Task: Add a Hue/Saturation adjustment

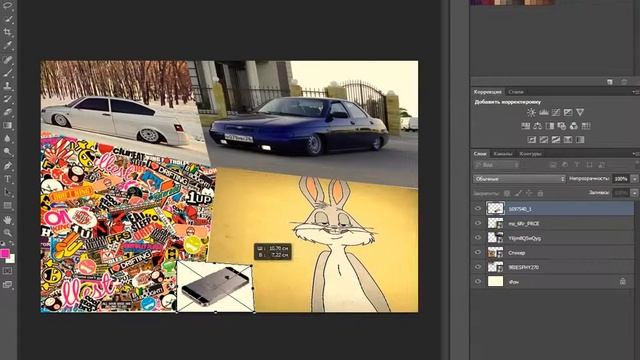Action: [526, 126]
